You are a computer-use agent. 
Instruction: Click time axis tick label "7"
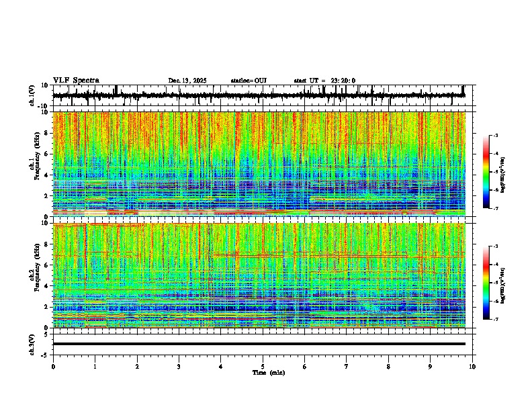(347, 367)
